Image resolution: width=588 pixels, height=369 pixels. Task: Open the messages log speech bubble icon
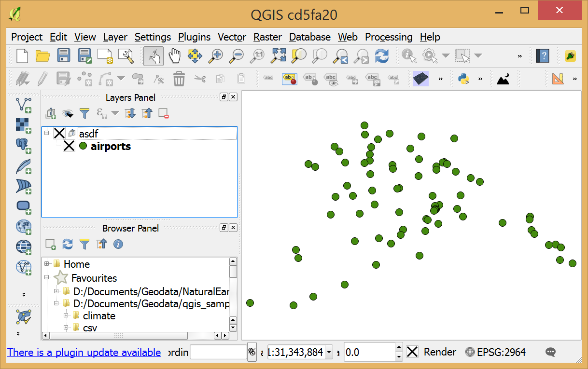point(550,352)
